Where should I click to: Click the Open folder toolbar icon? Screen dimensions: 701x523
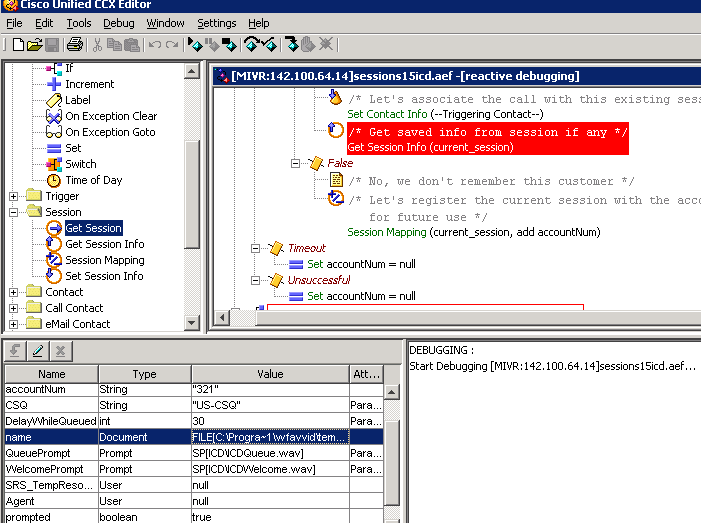(x=34, y=45)
